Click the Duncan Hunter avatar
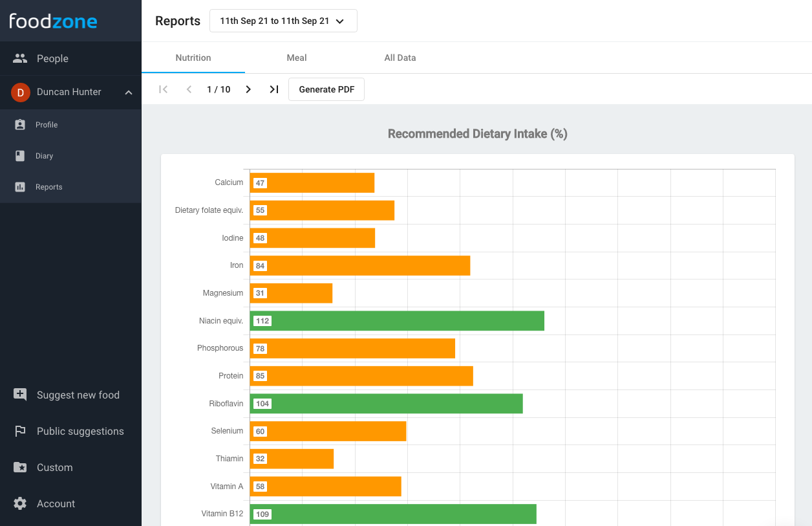 click(20, 93)
